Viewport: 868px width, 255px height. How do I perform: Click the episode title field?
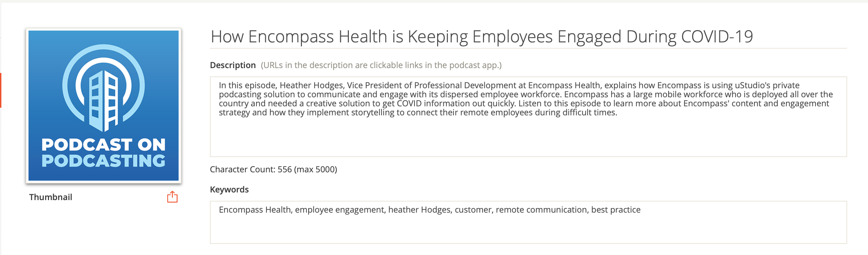pyautogui.click(x=481, y=37)
